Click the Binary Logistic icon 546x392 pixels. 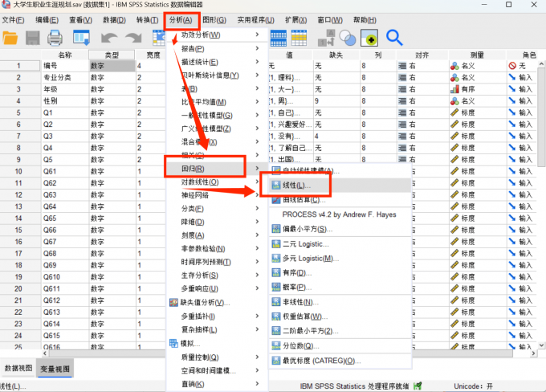(276, 244)
